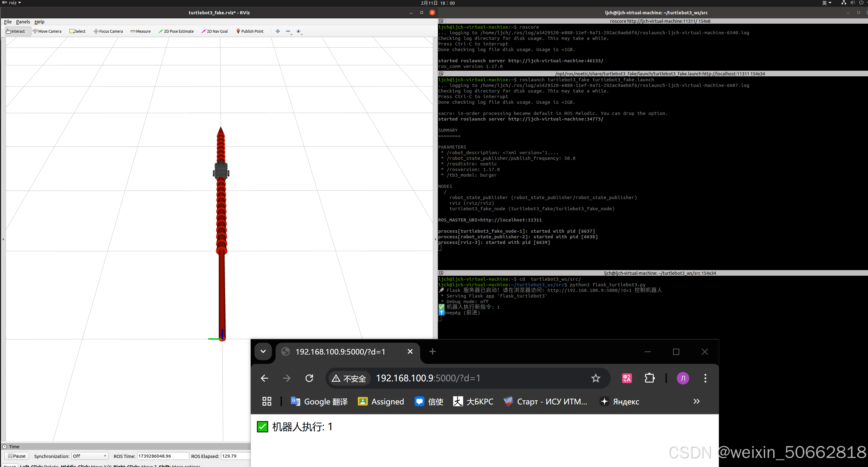Open the eye view options icon
The image size is (868, 467).
coord(298,31)
